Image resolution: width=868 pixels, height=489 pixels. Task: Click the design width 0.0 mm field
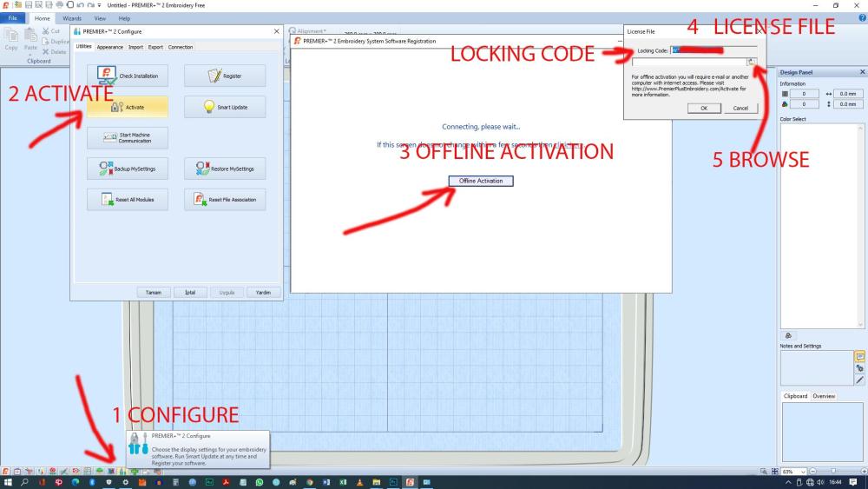coord(847,94)
